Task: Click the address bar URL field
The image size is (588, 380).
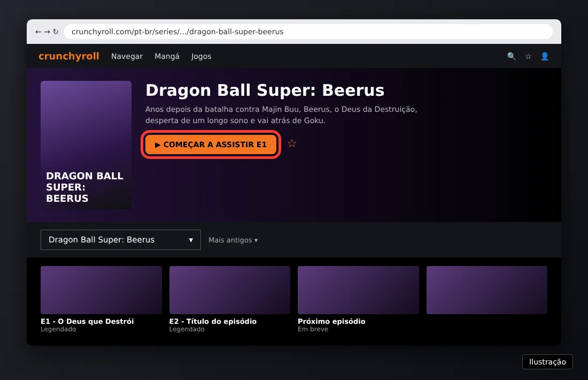Action: tap(308, 32)
